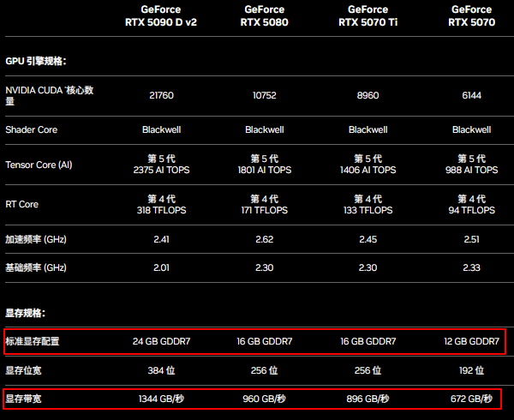The height and width of the screenshot is (420, 514).
Task: Select the GeForce RTX 5080 column header
Action: (x=265, y=16)
